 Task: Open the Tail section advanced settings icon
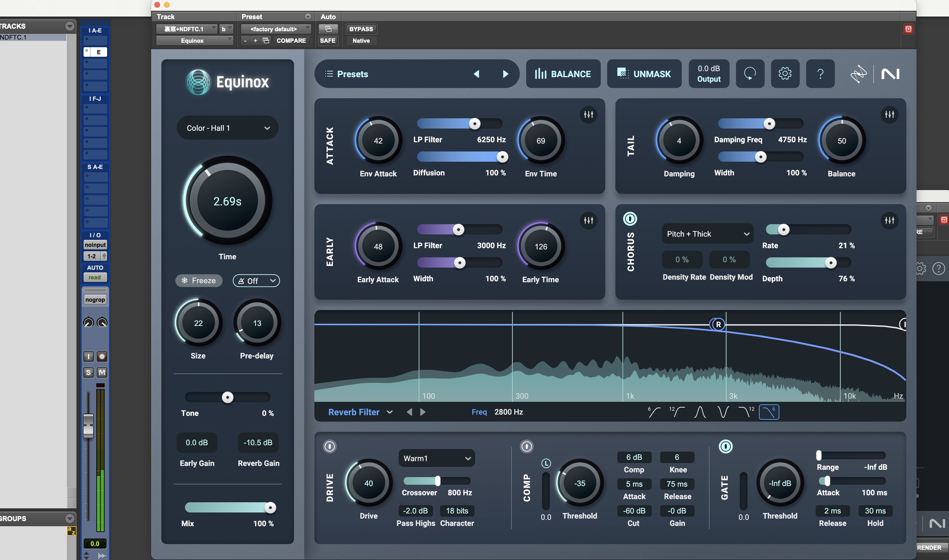[x=889, y=115]
